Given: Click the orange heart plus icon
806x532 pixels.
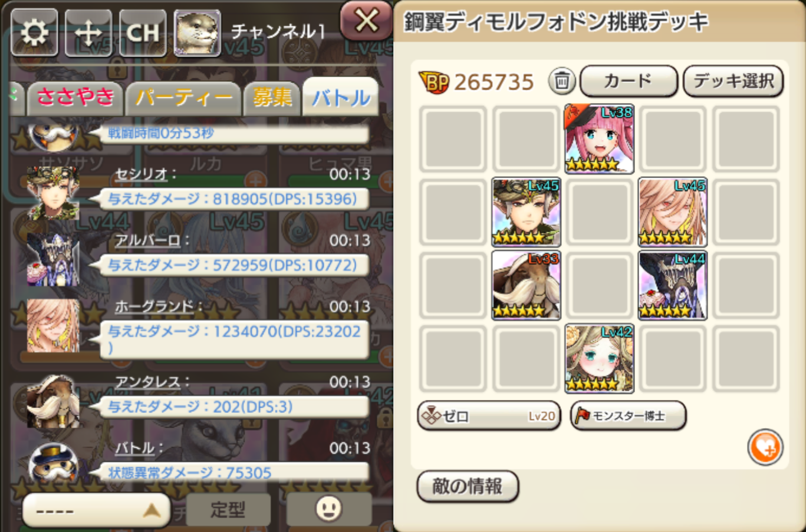Looking at the screenshot, I should (x=765, y=448).
